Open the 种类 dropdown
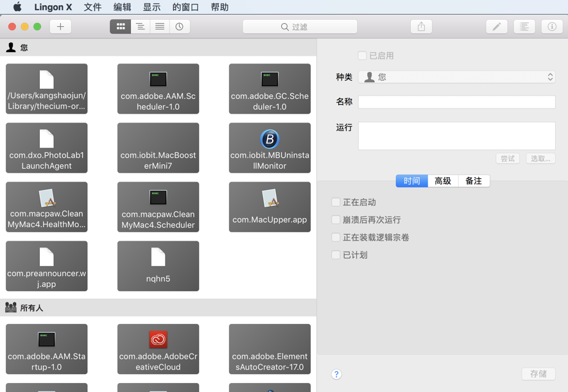 click(x=457, y=77)
